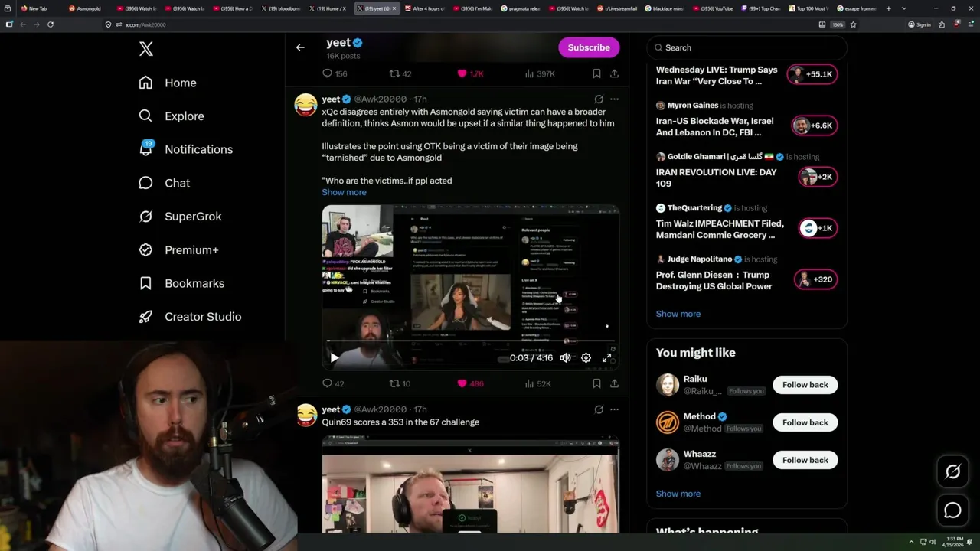Follow back Raiku

click(805, 385)
